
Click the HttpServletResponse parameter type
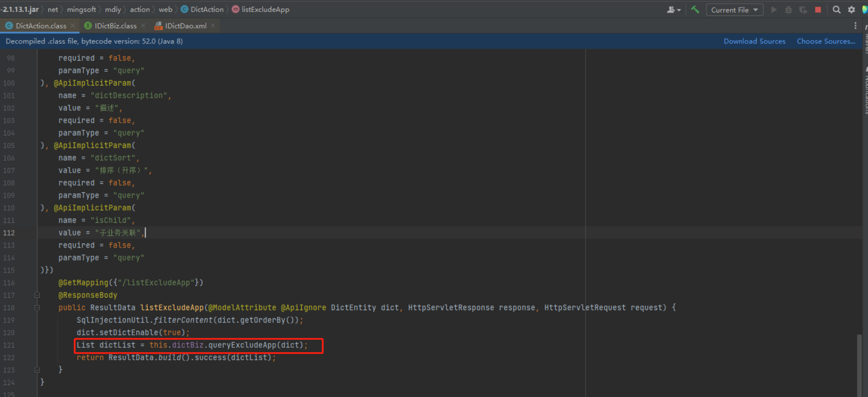[x=451, y=307]
